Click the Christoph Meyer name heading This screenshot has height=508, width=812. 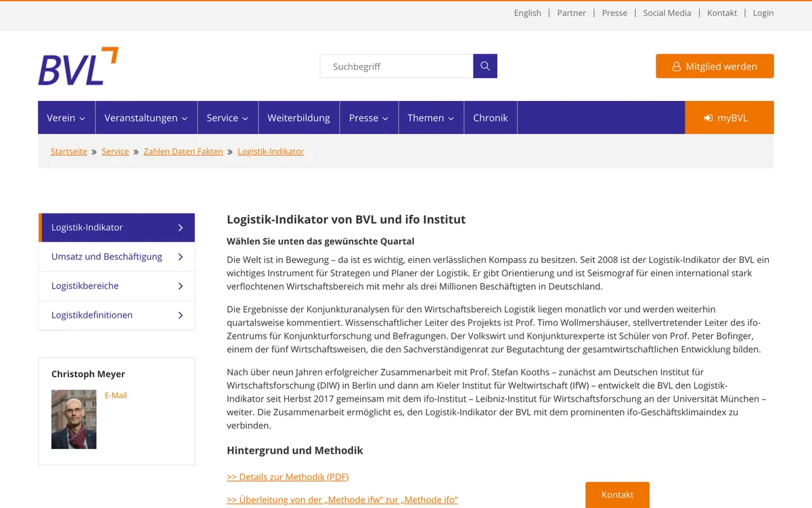(88, 374)
